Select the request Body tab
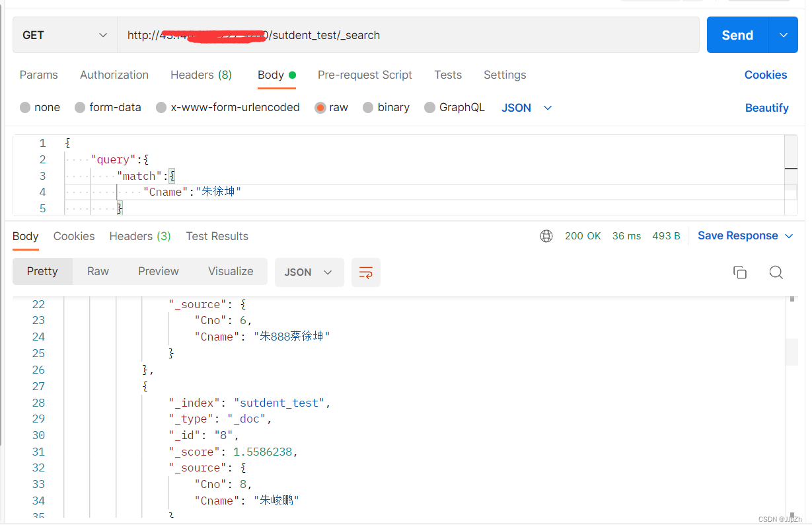The image size is (812, 529). (277, 75)
